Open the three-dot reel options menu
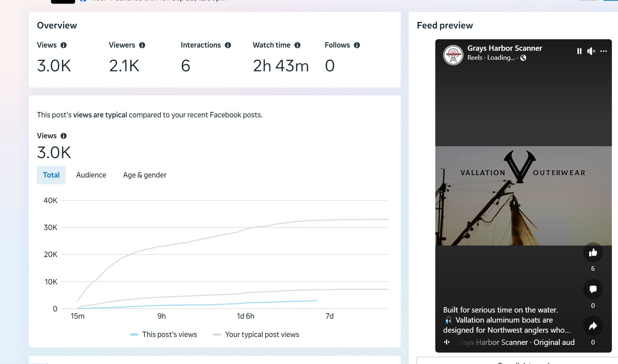The width and height of the screenshot is (618, 364). (x=604, y=51)
